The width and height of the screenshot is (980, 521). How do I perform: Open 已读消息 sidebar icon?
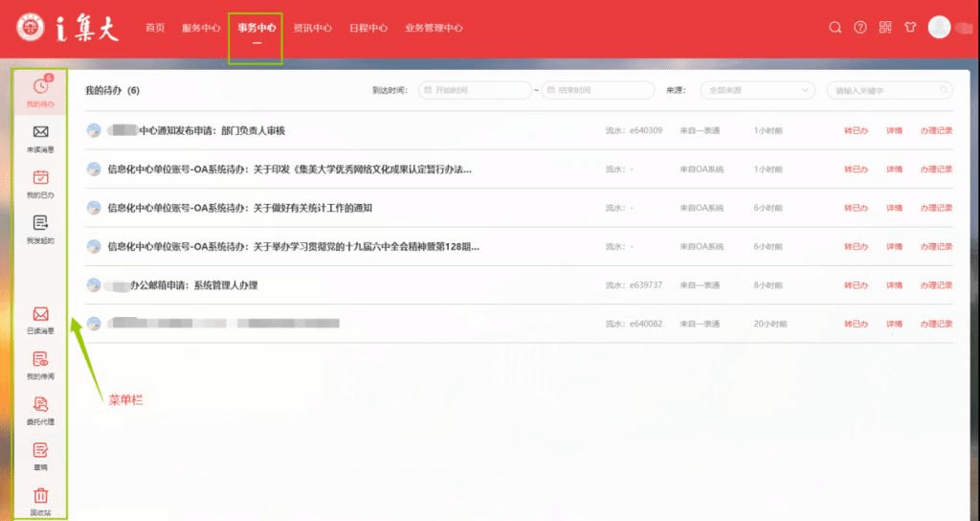point(40,316)
